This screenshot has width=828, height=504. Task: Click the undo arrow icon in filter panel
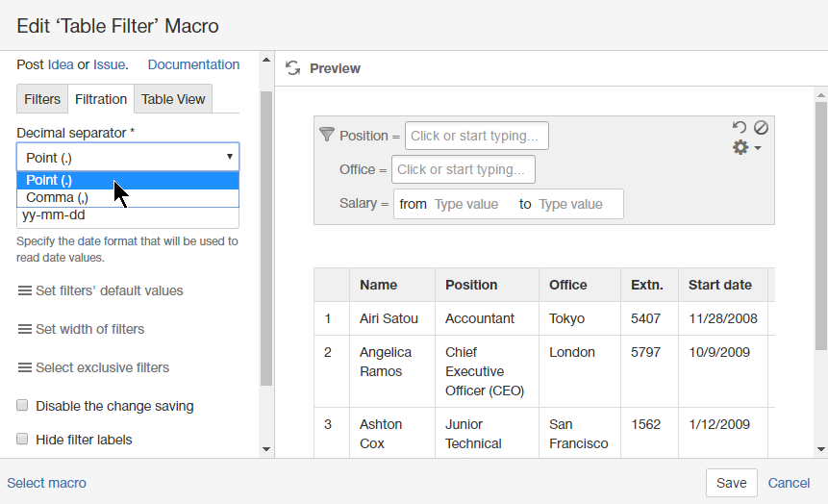click(739, 127)
